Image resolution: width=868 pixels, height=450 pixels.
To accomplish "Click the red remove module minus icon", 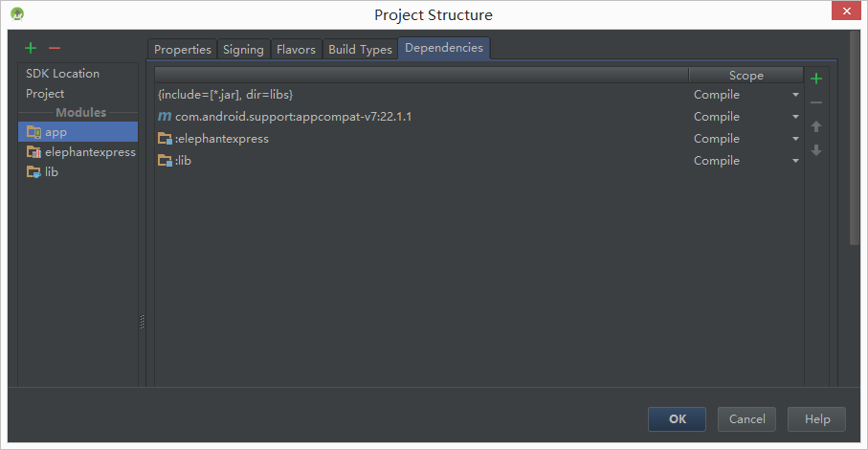I will pos(55,48).
